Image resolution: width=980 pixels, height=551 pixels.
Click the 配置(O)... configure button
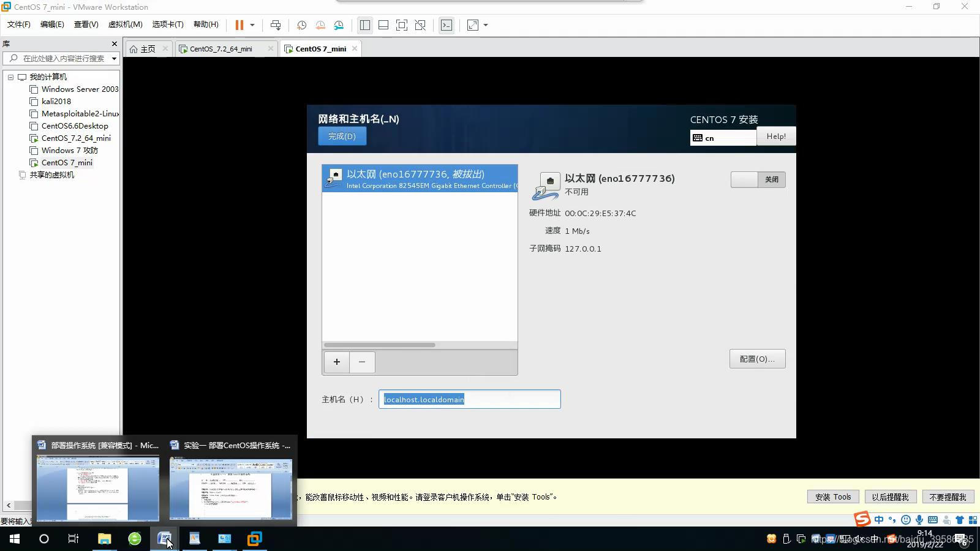(757, 359)
